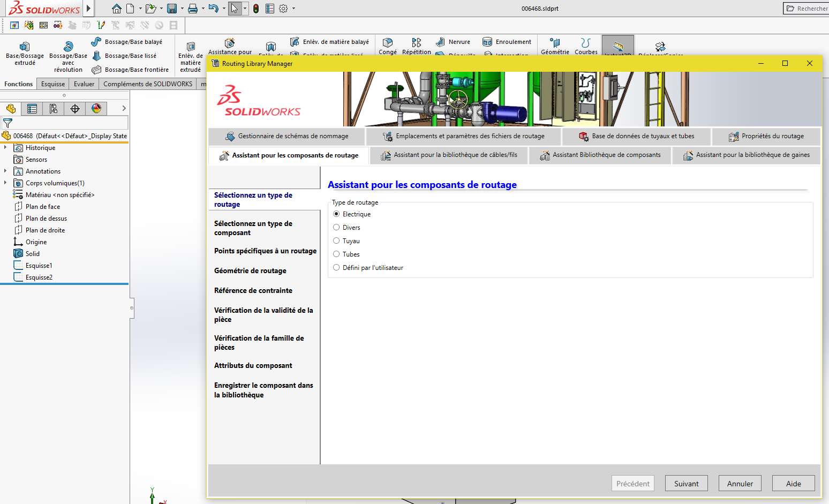Open the Options gear dropdown arrow
This screenshot has height=504, width=829.
(x=293, y=9)
